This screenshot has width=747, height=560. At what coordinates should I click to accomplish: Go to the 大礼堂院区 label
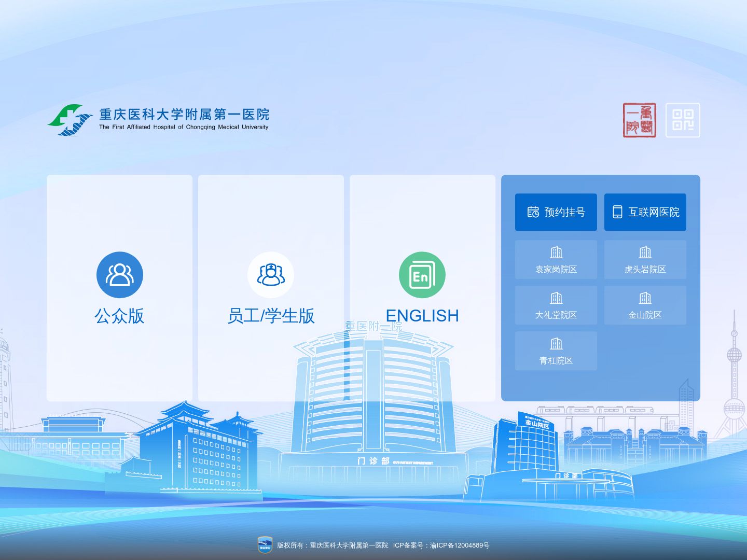click(556, 315)
